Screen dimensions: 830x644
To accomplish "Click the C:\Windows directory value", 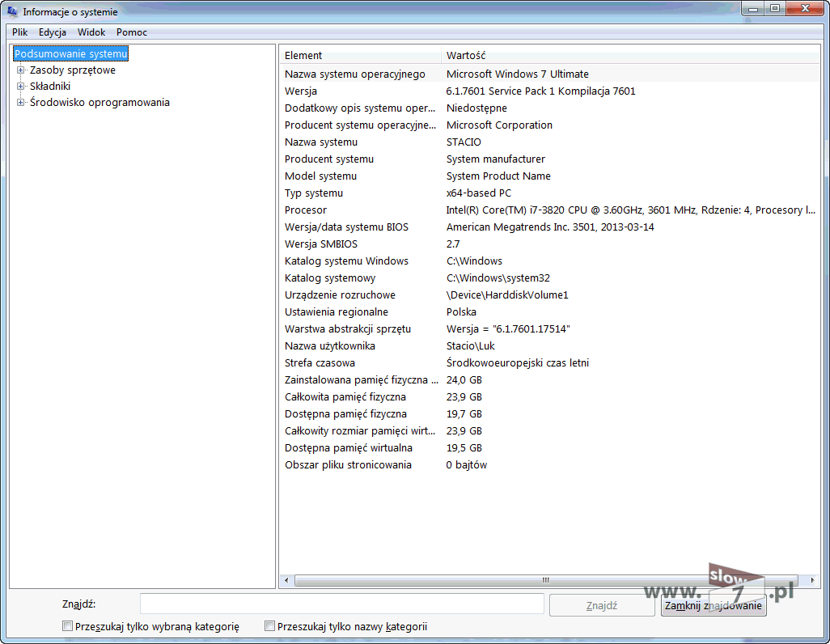I will (x=474, y=261).
